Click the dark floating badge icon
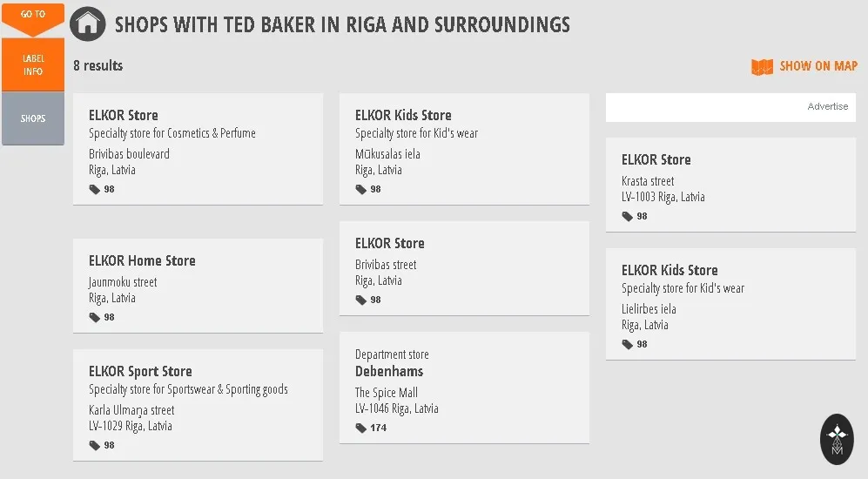868x479 pixels. coord(837,439)
